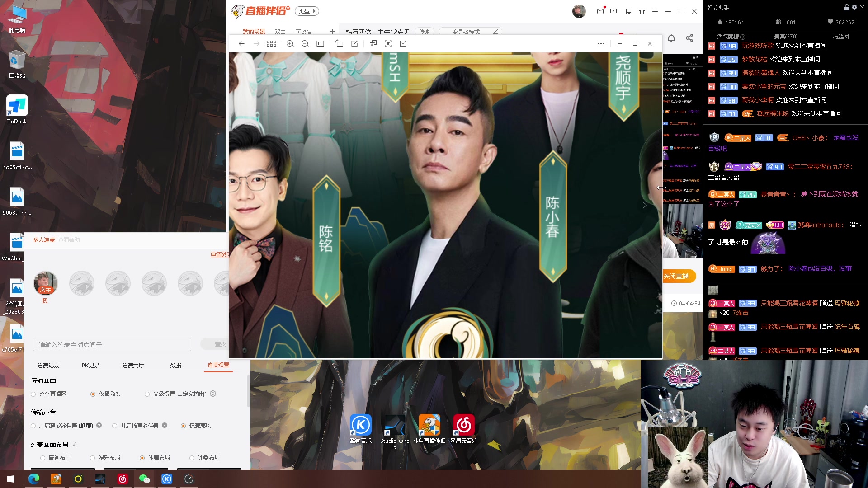Rotate the image in viewer
Image resolution: width=868 pixels, height=488 pixels.
coord(340,44)
